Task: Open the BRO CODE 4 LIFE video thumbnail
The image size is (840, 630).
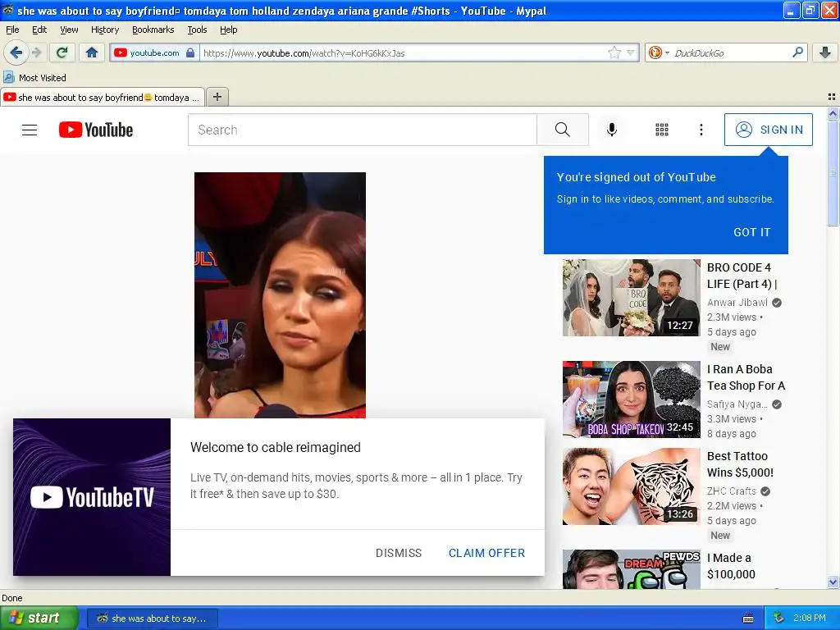Action: click(631, 298)
